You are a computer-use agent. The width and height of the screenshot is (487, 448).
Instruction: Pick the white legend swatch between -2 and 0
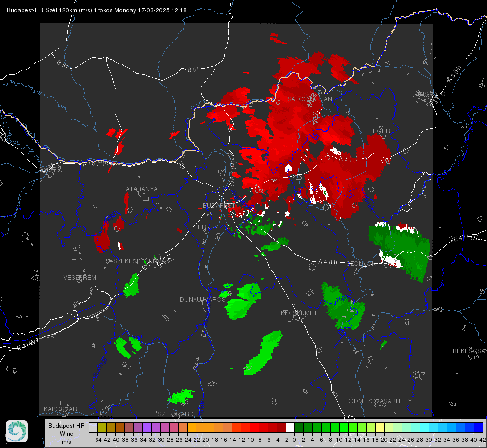point(290,428)
